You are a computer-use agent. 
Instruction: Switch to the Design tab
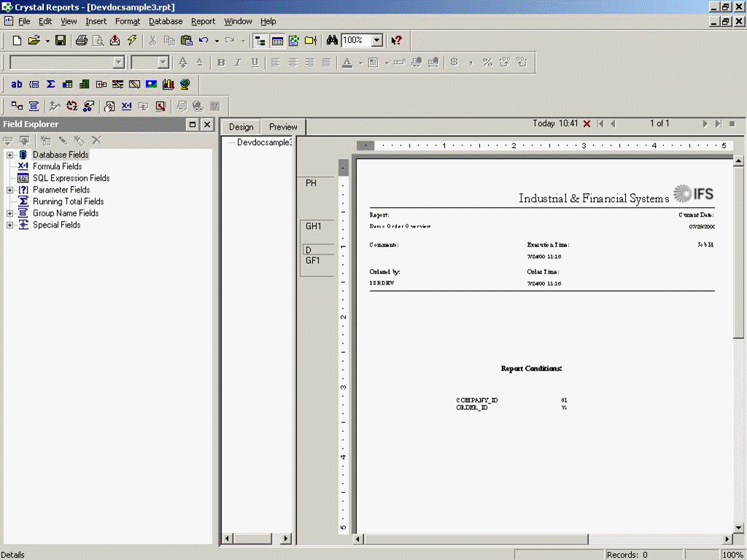pyautogui.click(x=241, y=126)
